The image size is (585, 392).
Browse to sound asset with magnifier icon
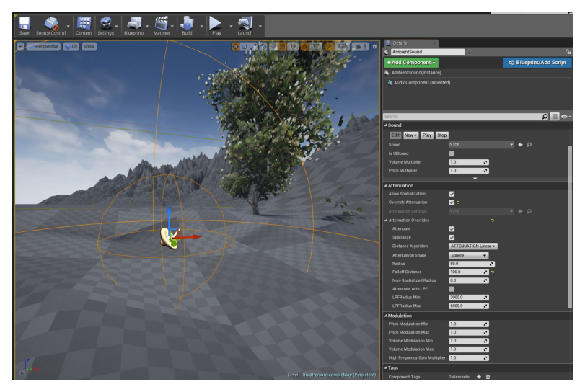(529, 145)
